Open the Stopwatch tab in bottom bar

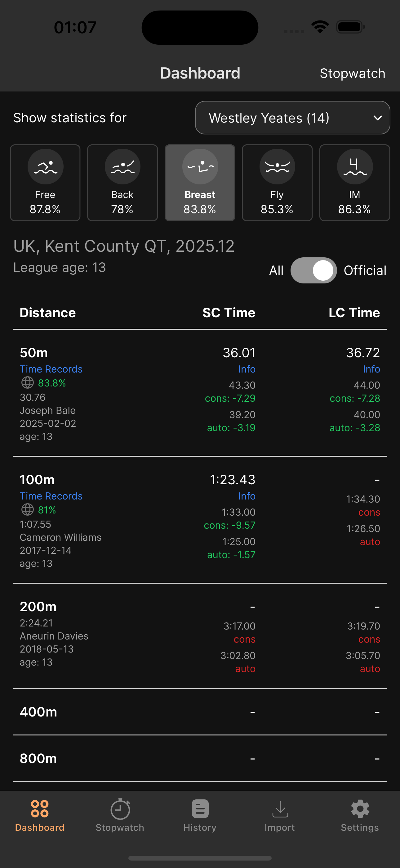coord(120,816)
